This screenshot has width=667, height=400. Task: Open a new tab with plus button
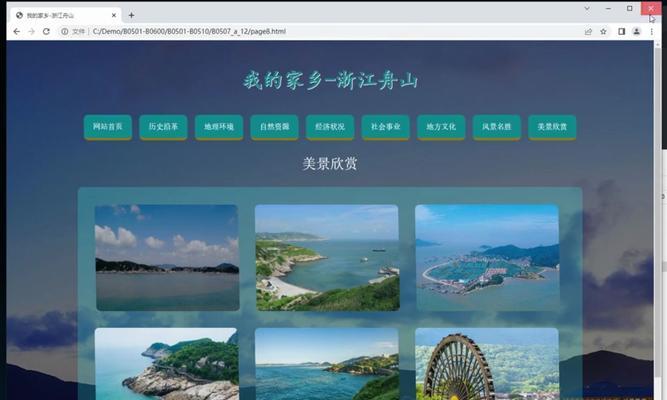[x=131, y=15]
